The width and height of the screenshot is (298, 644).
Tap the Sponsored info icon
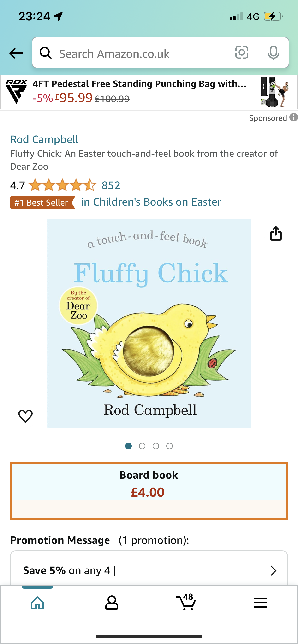[293, 117]
